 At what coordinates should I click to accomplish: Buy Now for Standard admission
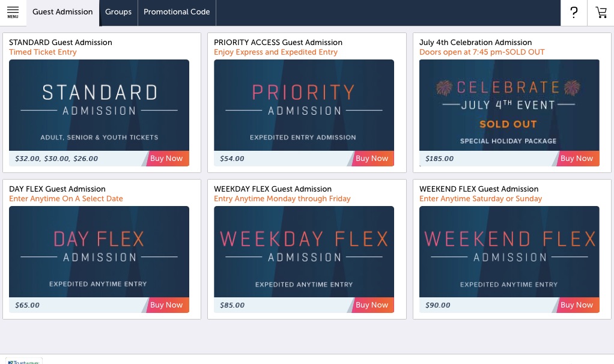167,159
